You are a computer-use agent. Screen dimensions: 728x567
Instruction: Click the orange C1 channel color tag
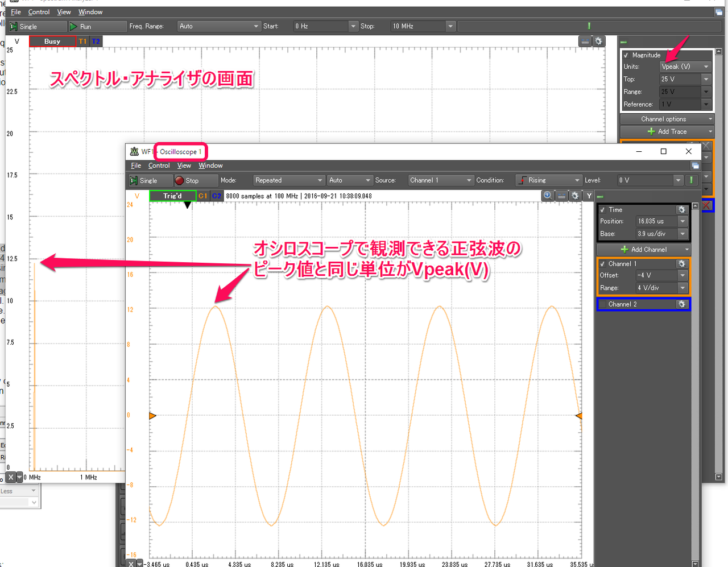(202, 196)
